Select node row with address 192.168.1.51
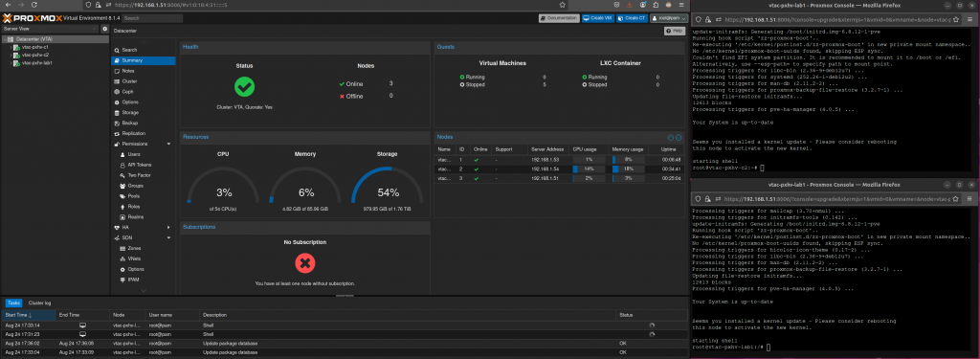This screenshot has width=980, height=359. [559, 178]
